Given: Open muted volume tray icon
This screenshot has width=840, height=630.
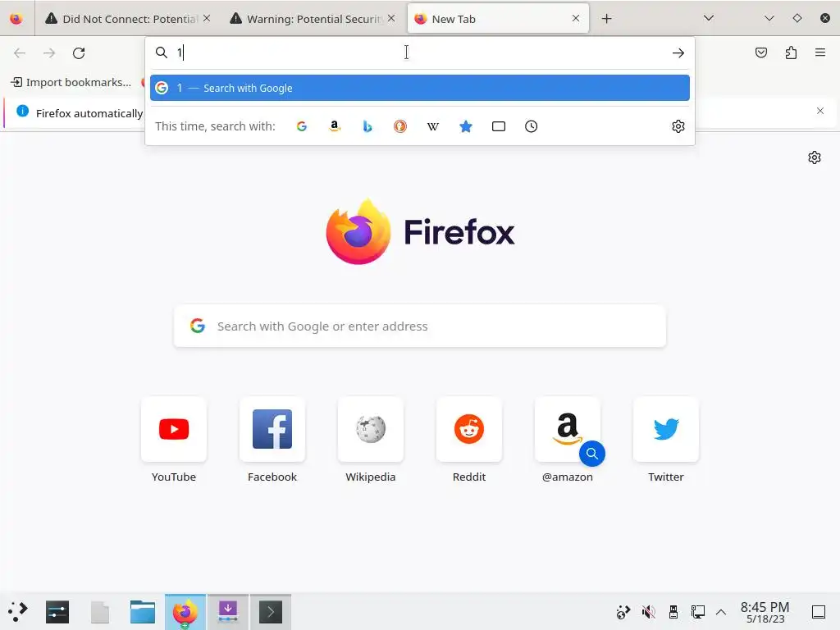Looking at the screenshot, I should point(648,612).
